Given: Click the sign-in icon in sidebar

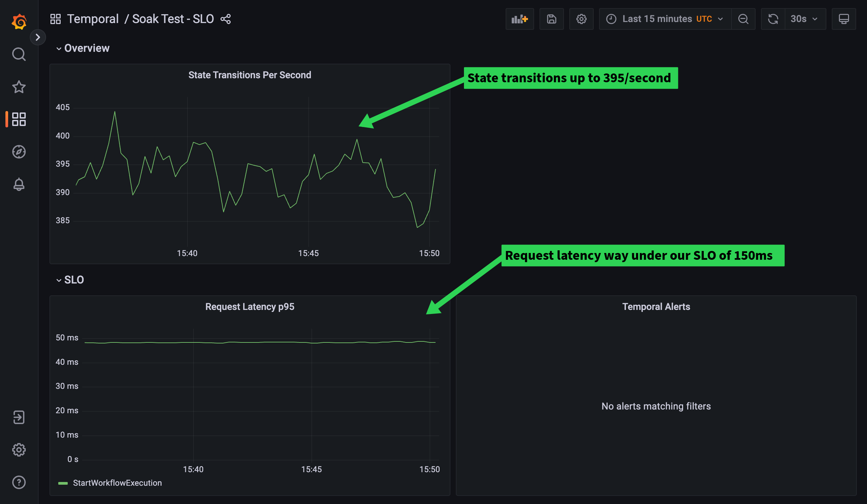Looking at the screenshot, I should [x=19, y=417].
